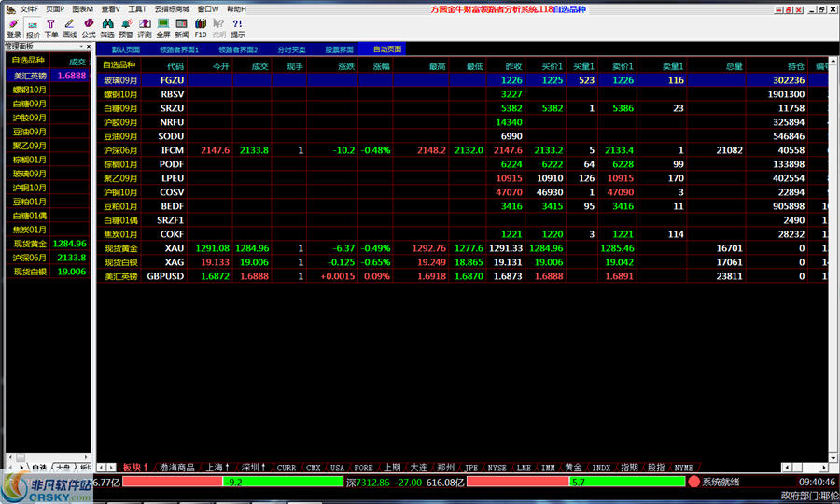Open the 图表M menu
840x504 pixels.
[x=83, y=8]
